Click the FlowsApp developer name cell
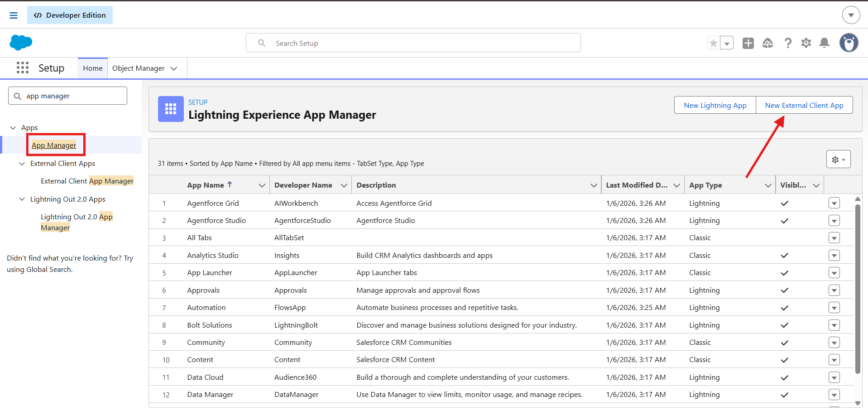The width and height of the screenshot is (868, 411). click(x=290, y=307)
